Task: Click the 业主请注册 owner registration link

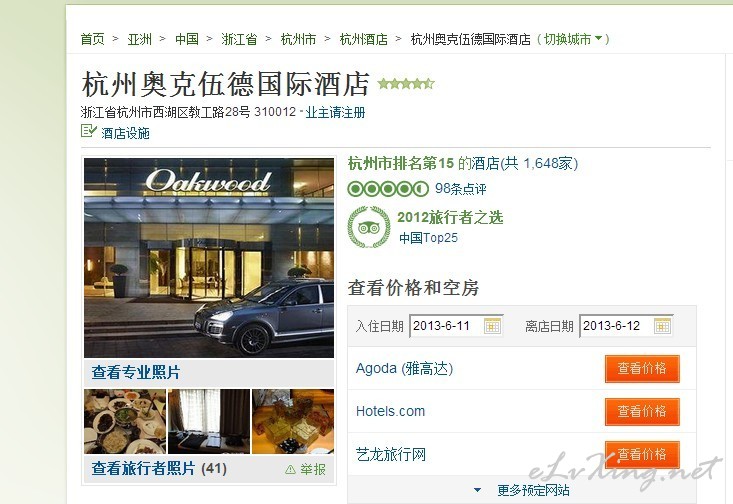Action: [335, 113]
